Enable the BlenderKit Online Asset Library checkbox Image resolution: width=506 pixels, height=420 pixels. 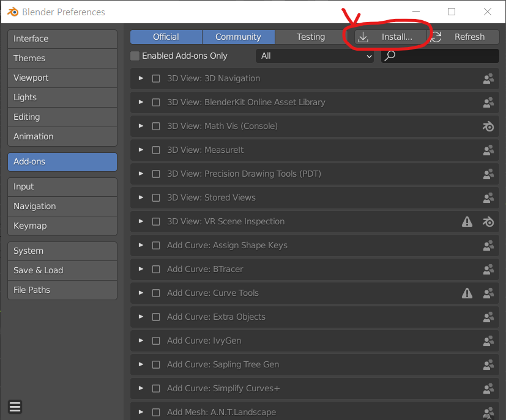(156, 103)
